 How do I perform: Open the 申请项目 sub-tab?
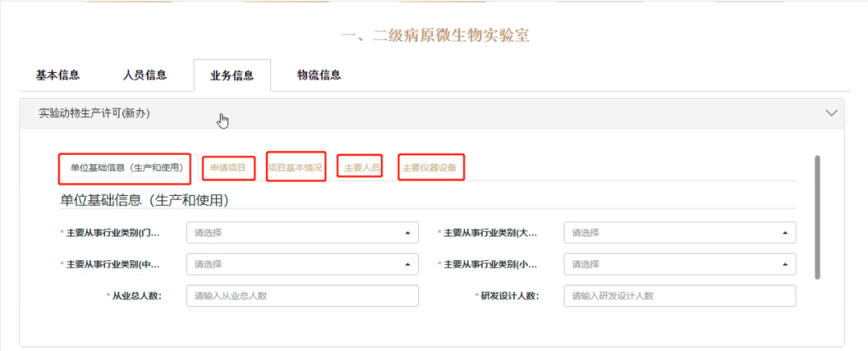[228, 168]
